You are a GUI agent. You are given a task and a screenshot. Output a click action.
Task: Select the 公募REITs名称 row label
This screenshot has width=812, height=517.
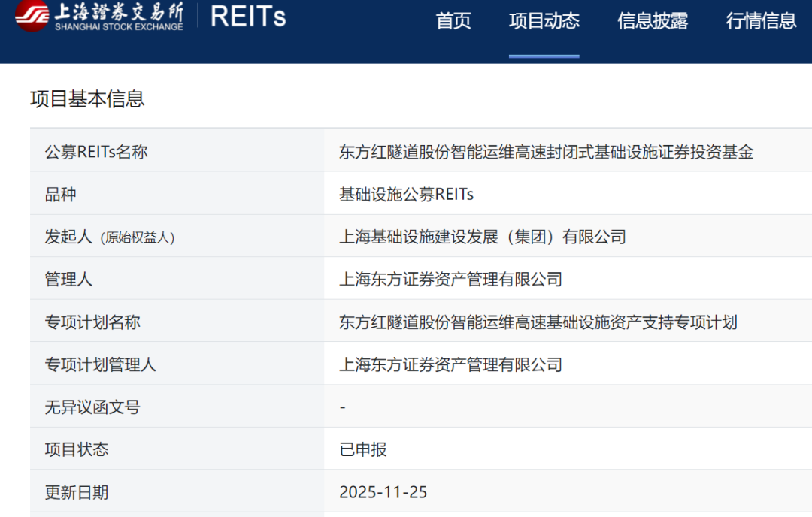pos(96,152)
